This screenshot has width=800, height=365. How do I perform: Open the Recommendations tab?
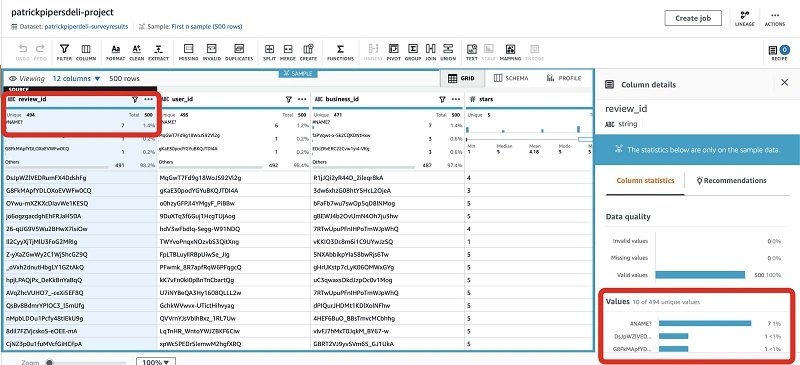point(731,181)
